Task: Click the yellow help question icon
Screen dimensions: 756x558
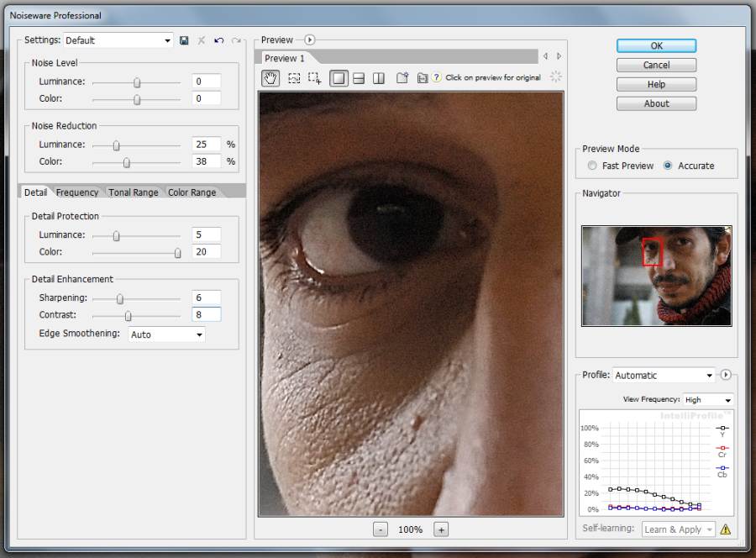Action: [x=436, y=78]
